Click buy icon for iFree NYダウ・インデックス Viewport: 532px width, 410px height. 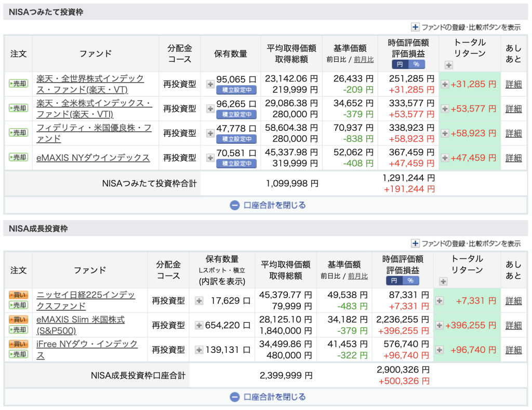tap(18, 344)
